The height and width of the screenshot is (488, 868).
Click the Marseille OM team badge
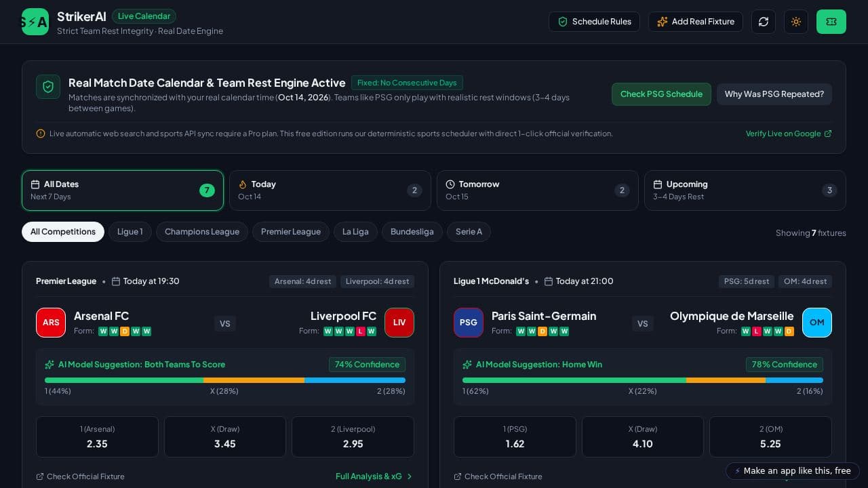point(817,323)
